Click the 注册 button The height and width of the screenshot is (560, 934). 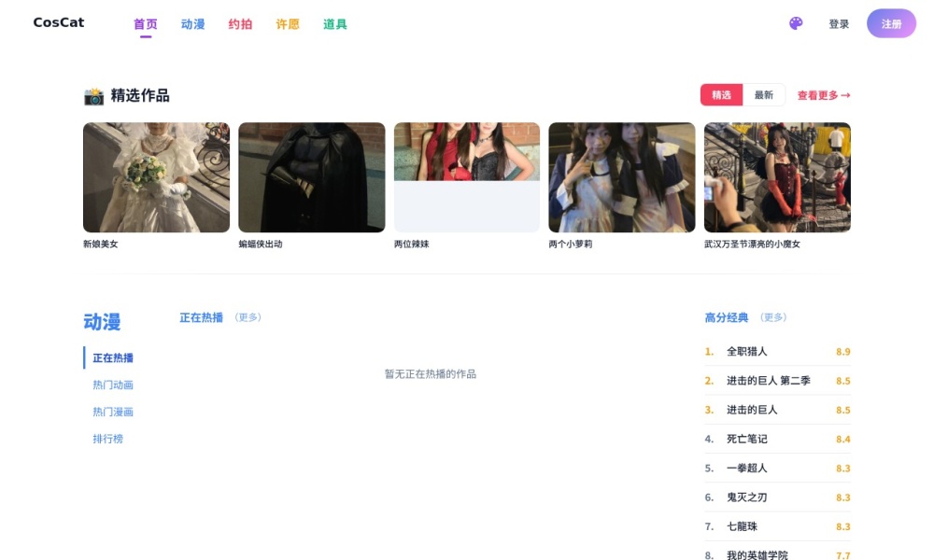pos(891,23)
